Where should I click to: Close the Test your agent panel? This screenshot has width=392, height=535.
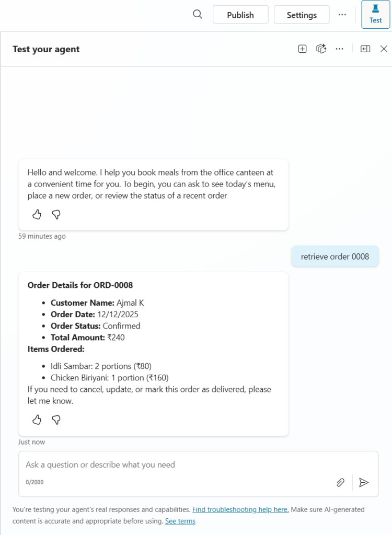coord(384,49)
